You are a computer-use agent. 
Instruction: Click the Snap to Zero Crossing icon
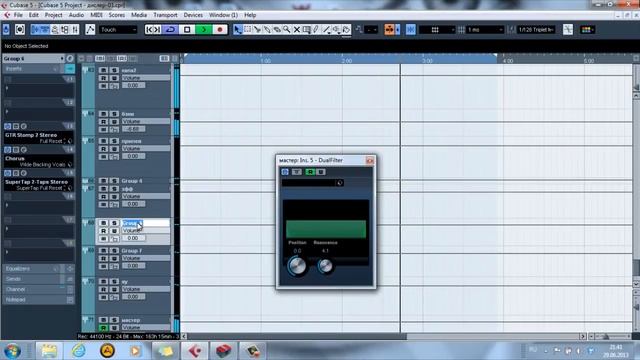(568, 29)
